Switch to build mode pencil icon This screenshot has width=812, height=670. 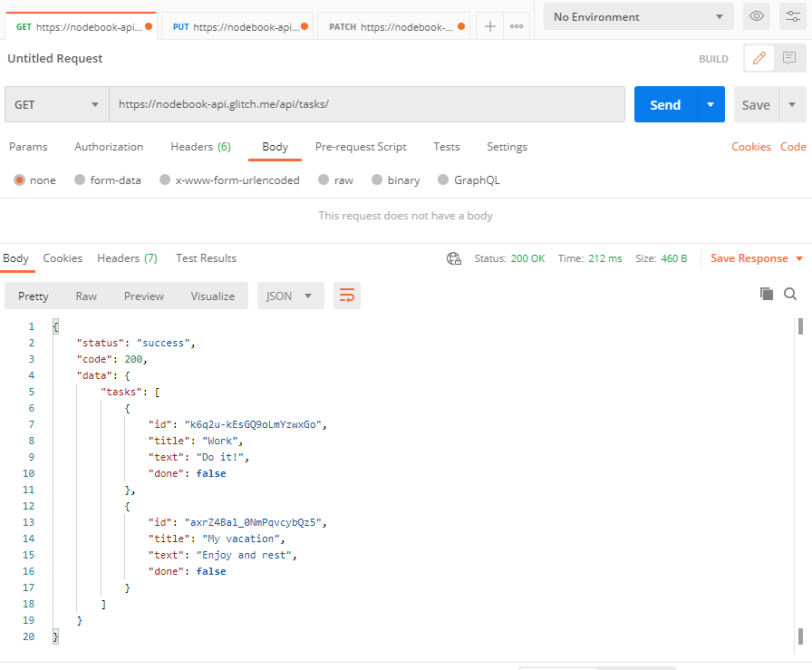coord(759,59)
